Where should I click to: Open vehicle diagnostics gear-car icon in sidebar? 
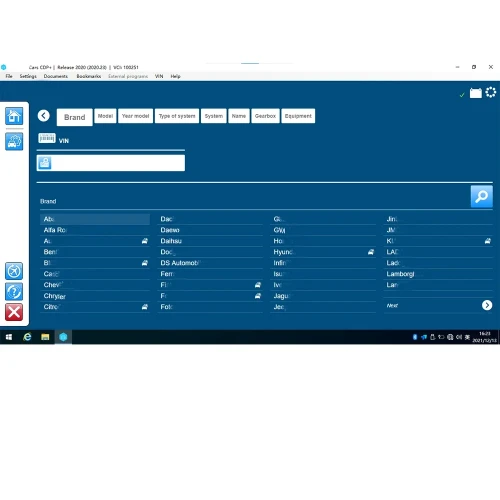(x=14, y=141)
